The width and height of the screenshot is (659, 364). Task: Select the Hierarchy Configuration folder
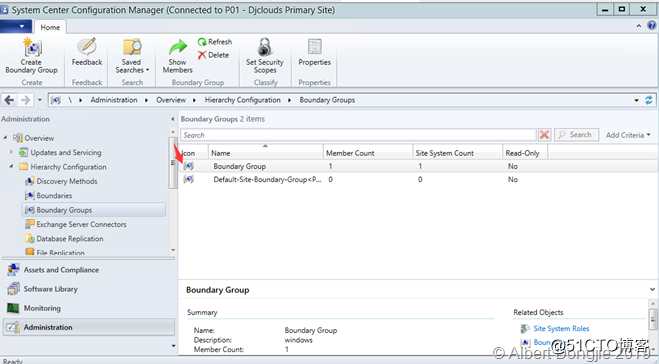(68, 167)
